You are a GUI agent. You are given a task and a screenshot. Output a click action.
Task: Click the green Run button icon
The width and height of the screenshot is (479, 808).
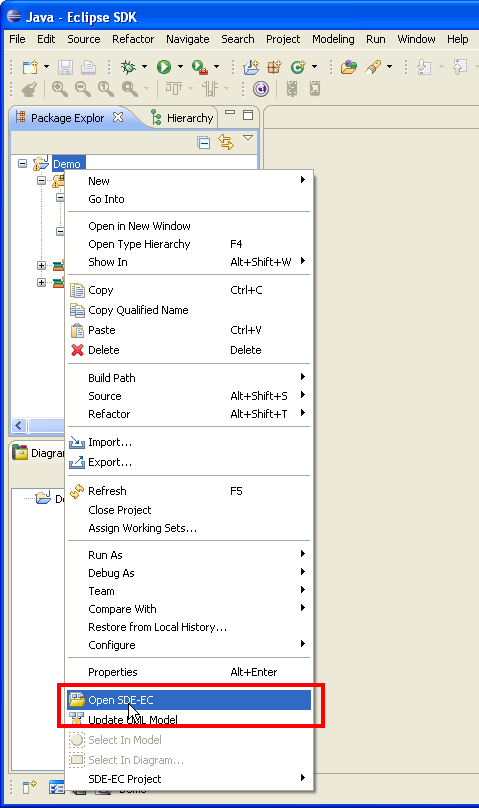coord(164,67)
